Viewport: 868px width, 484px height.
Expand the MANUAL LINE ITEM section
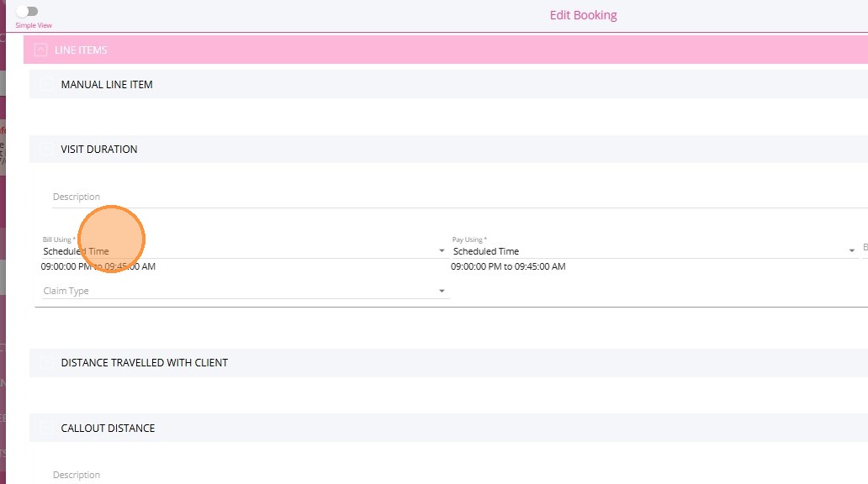46,85
